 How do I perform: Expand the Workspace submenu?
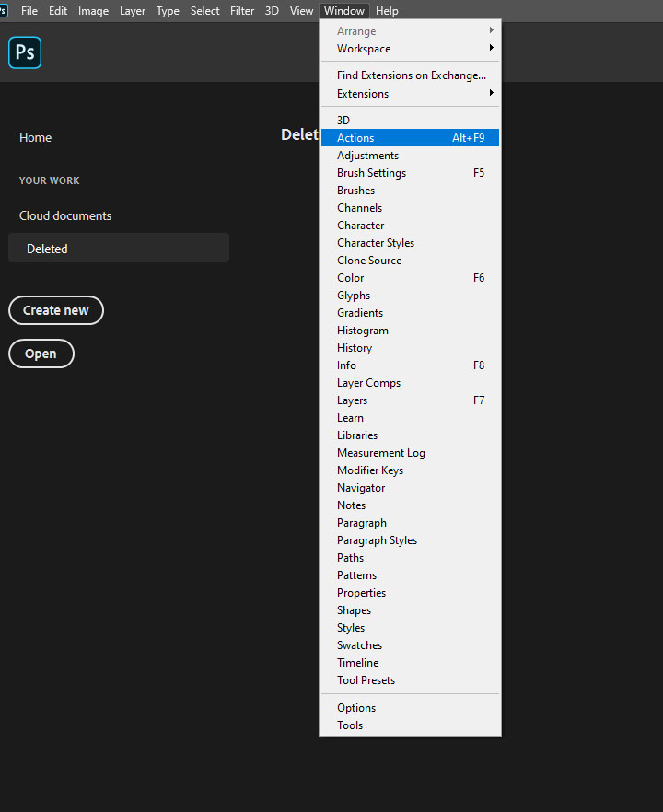(364, 49)
